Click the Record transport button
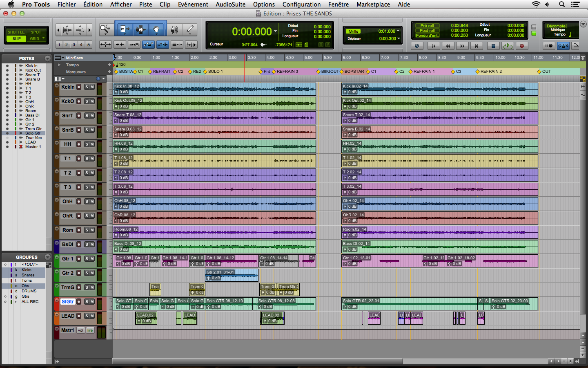The image size is (588, 368). (x=521, y=46)
